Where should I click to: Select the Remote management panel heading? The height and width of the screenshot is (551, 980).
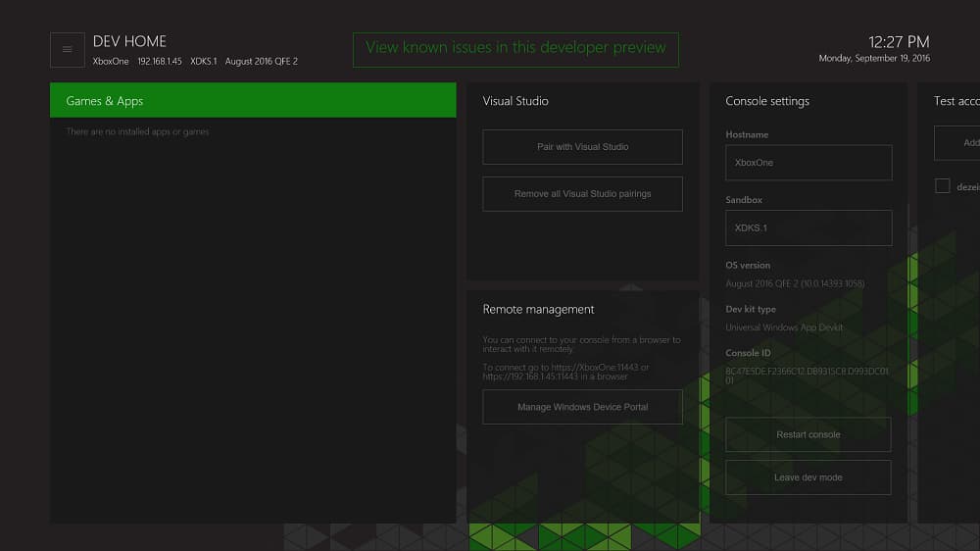pyautogui.click(x=538, y=309)
